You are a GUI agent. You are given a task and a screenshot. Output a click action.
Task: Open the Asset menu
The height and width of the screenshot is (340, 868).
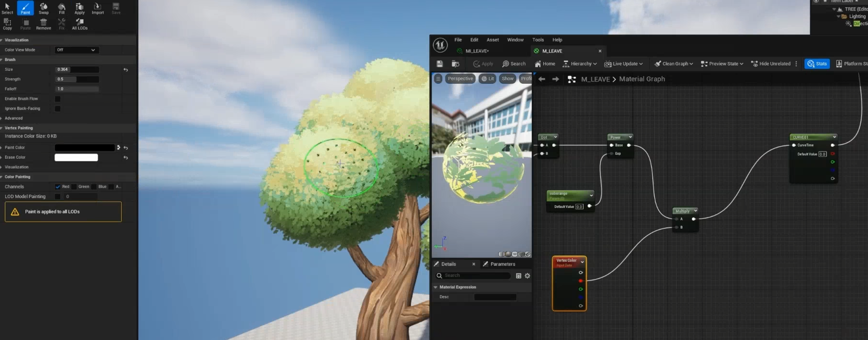click(492, 40)
